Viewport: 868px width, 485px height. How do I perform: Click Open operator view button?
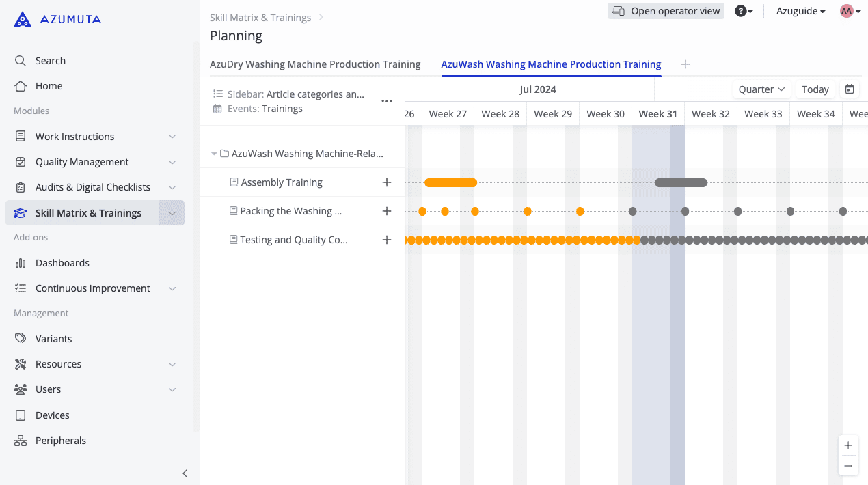pos(666,11)
